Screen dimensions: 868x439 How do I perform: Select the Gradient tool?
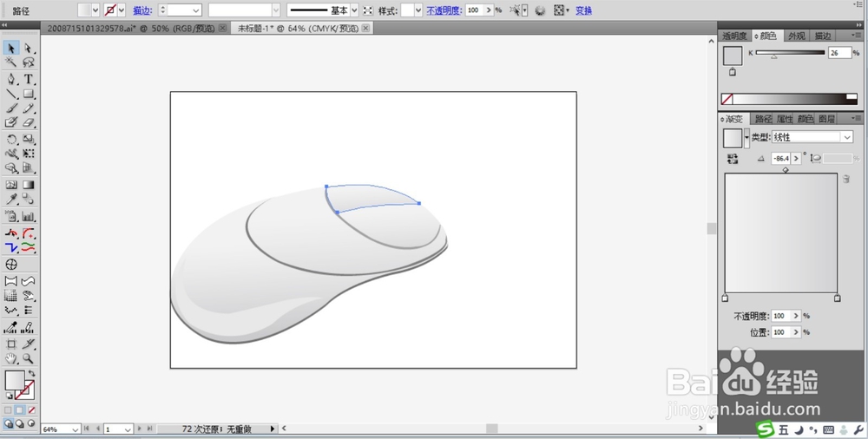click(x=29, y=184)
